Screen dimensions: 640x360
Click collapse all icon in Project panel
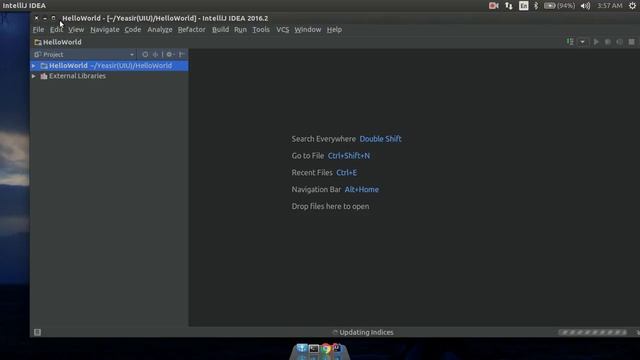pos(156,54)
